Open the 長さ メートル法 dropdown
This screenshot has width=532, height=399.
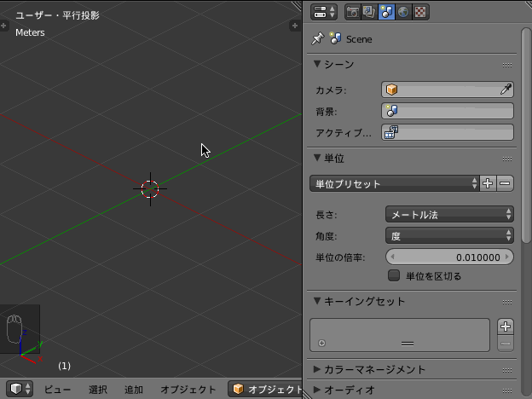[x=449, y=215]
